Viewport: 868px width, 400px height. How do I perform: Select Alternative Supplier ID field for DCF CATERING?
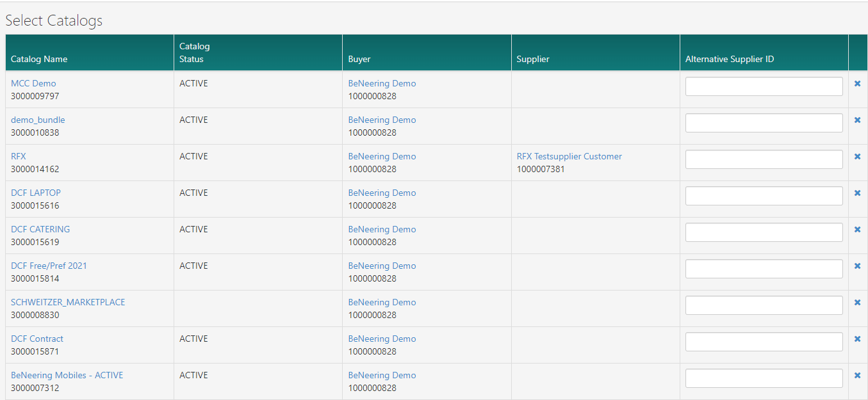764,232
